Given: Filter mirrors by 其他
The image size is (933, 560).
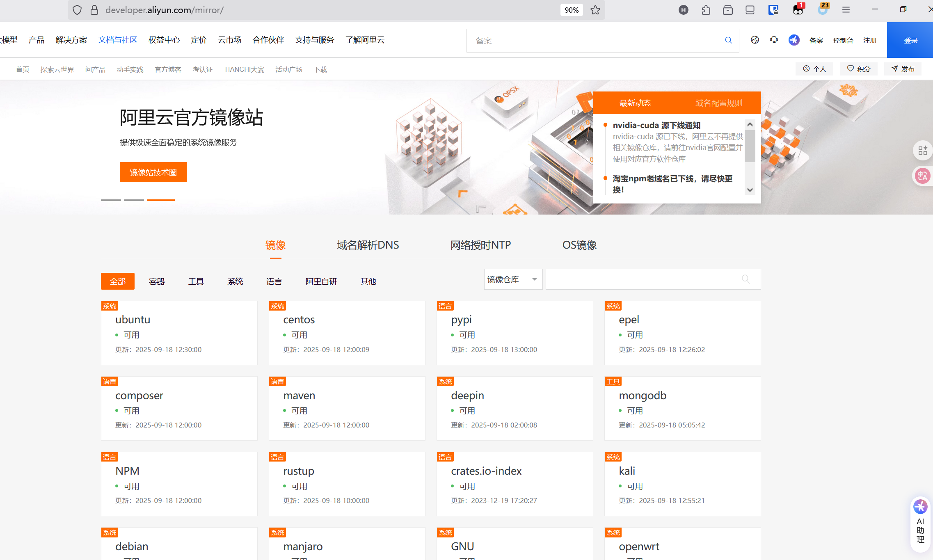Looking at the screenshot, I should point(368,281).
